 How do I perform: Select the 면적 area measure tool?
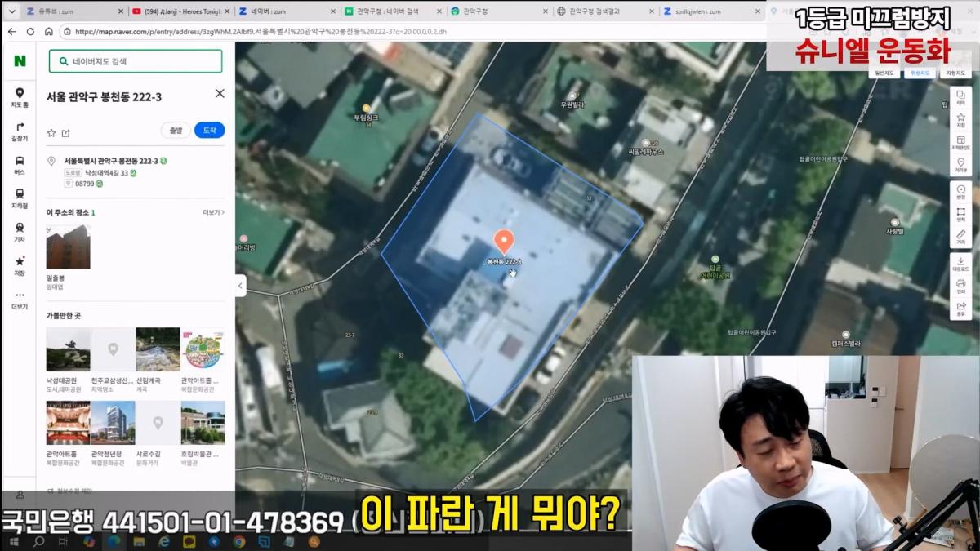point(960,215)
